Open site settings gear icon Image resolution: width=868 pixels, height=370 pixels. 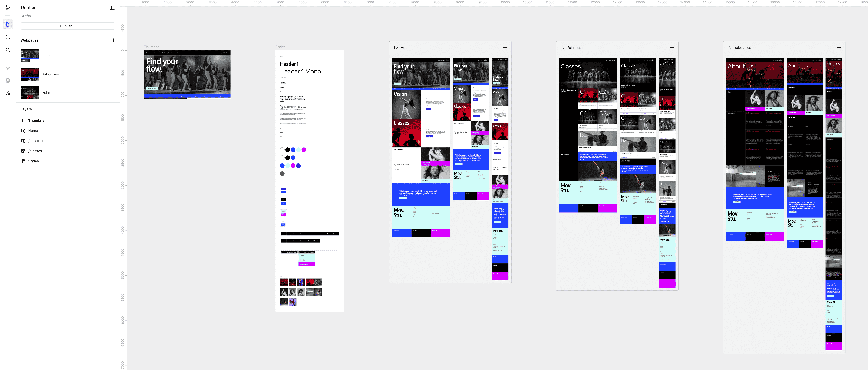[8, 93]
